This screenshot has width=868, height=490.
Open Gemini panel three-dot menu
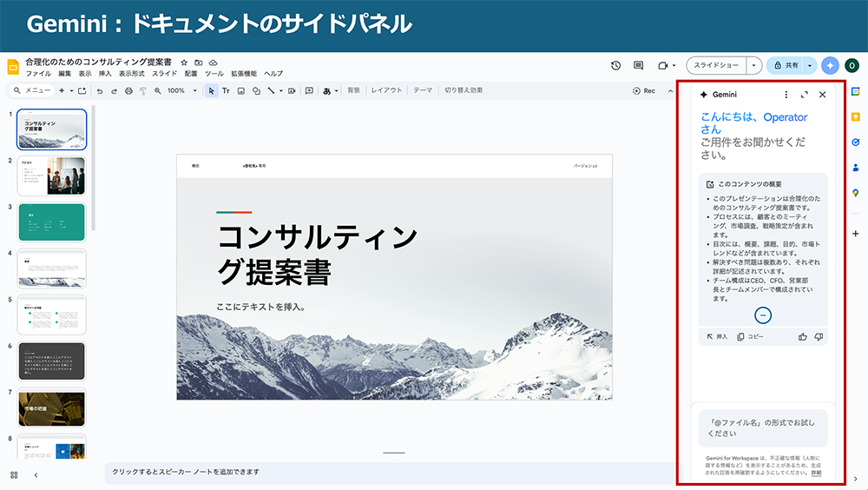tap(786, 95)
